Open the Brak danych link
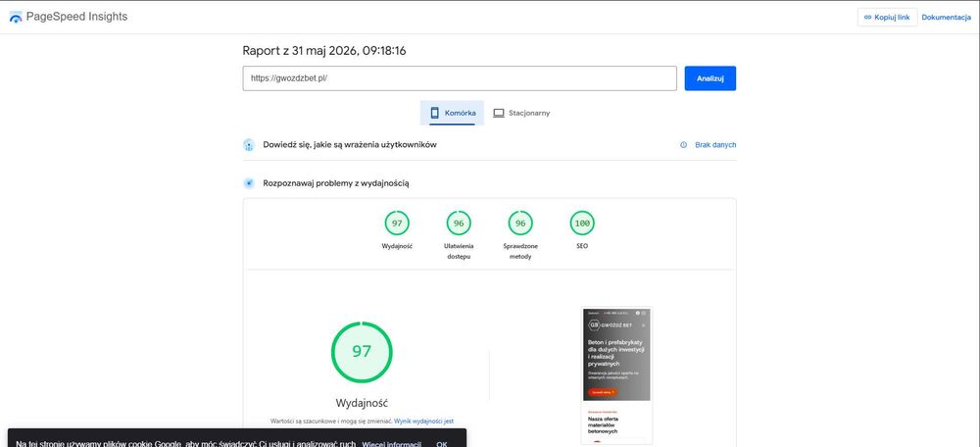 [x=715, y=145]
